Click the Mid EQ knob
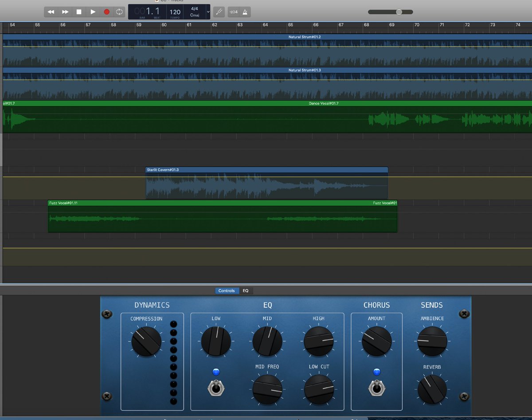Viewport: 532px width, 420px height. coord(267,341)
